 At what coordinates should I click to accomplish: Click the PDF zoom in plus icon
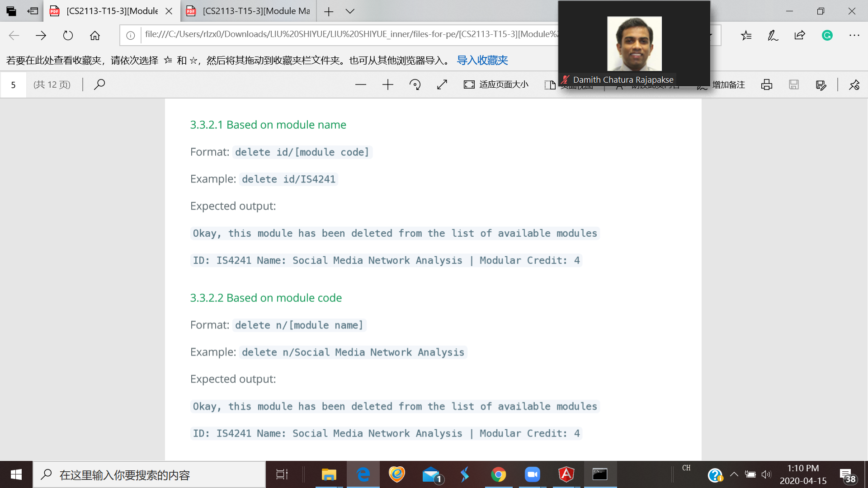[x=387, y=84]
